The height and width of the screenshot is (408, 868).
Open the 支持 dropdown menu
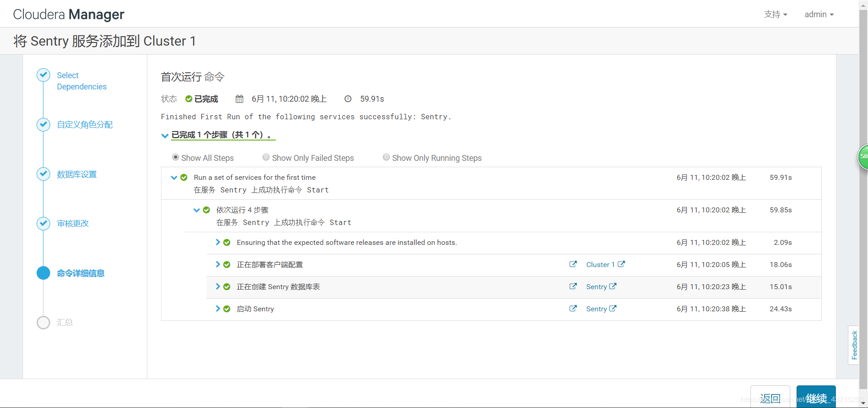click(776, 14)
